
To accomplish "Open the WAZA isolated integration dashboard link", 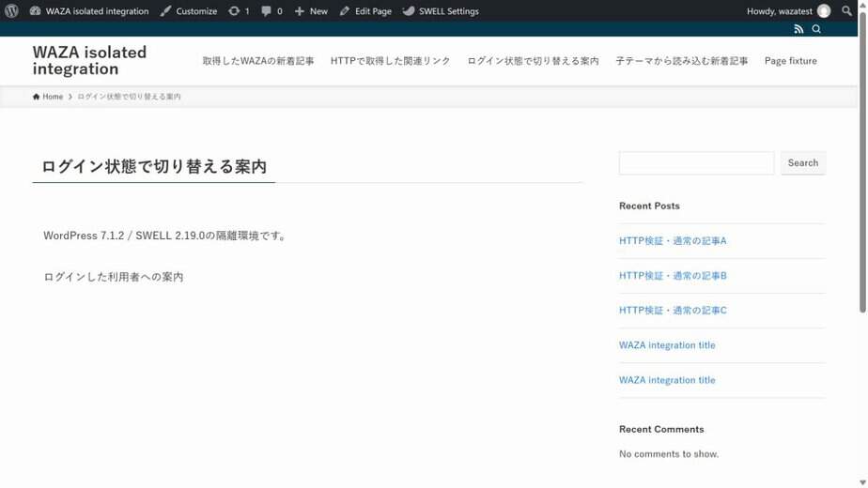I will coord(89,11).
